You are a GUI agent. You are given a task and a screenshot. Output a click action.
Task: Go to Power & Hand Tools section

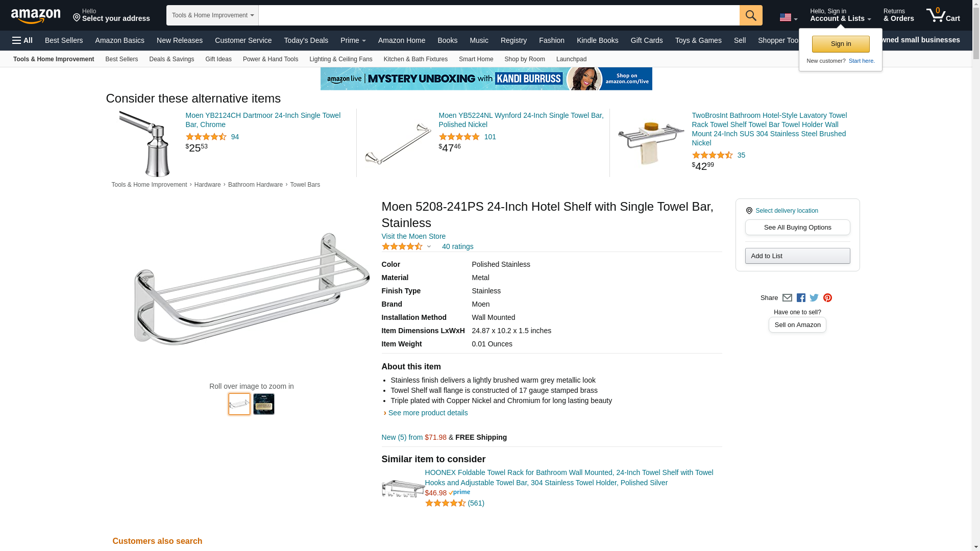tap(270, 59)
